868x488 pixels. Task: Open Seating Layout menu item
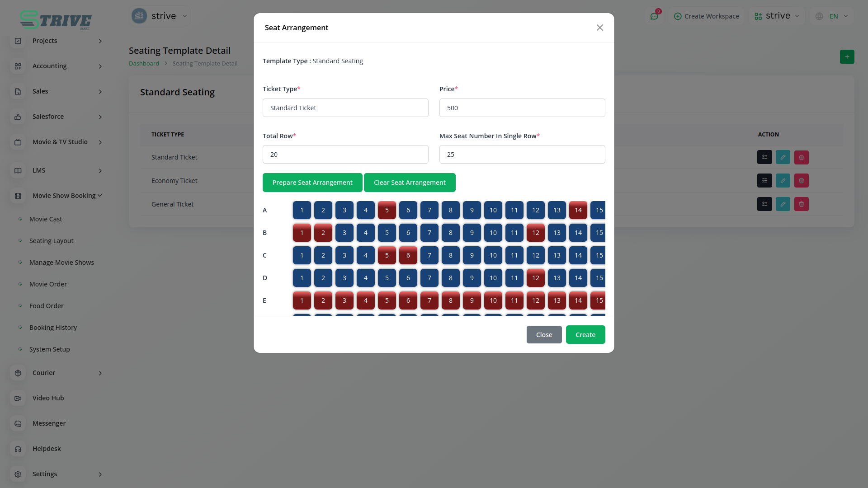click(51, 241)
